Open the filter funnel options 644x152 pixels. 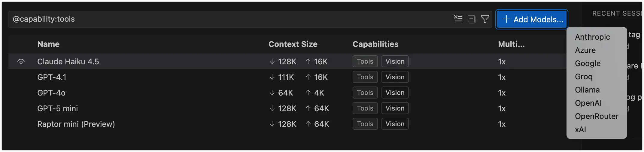485,19
